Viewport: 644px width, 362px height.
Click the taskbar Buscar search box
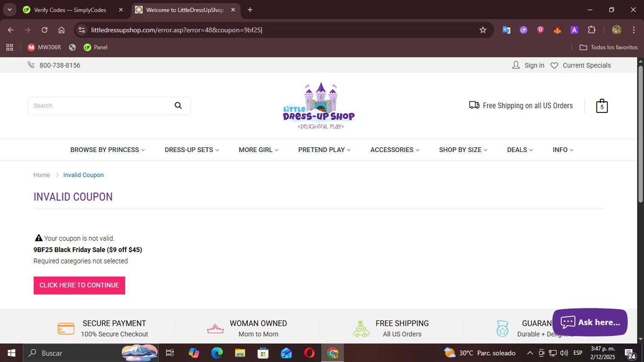pos(90,353)
